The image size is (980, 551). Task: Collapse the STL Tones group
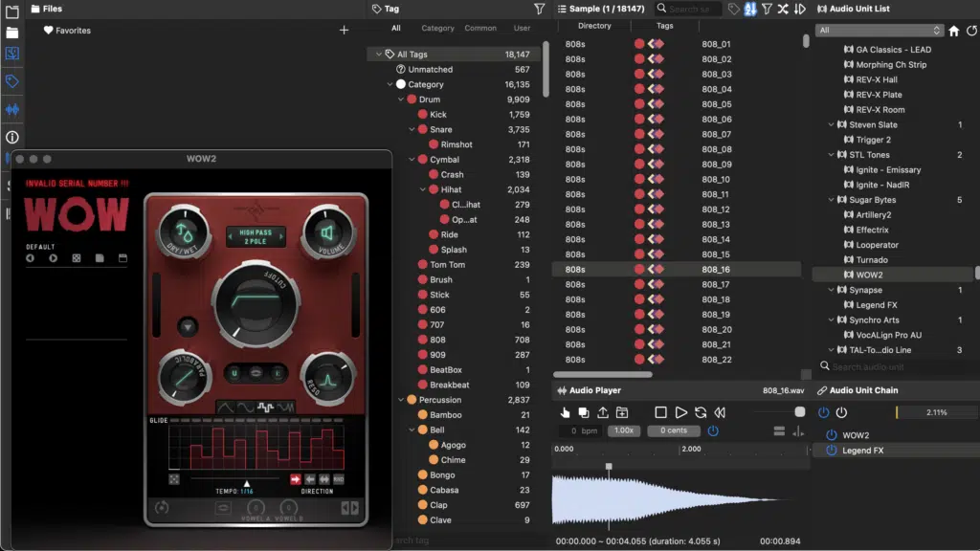point(832,155)
